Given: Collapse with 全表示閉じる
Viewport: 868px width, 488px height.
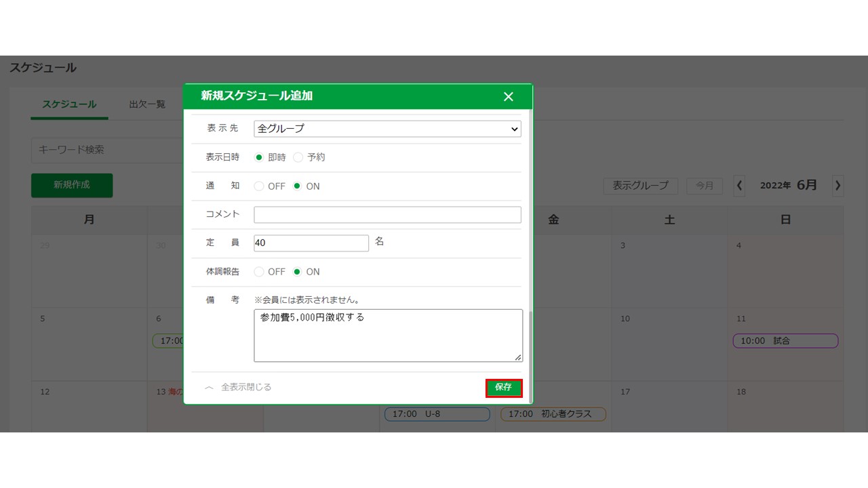Looking at the screenshot, I should click(x=238, y=387).
